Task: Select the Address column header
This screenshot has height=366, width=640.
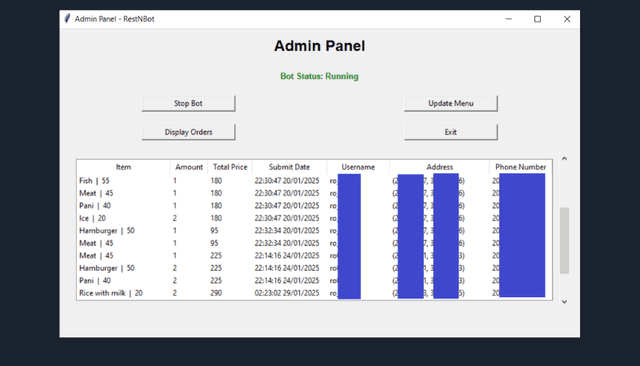Action: point(440,167)
